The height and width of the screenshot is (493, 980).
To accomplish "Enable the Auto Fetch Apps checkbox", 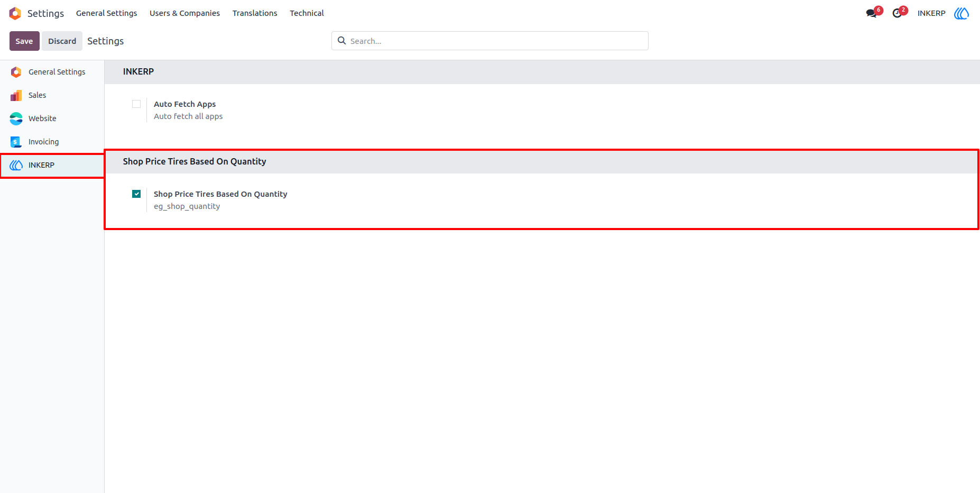I will tap(136, 104).
